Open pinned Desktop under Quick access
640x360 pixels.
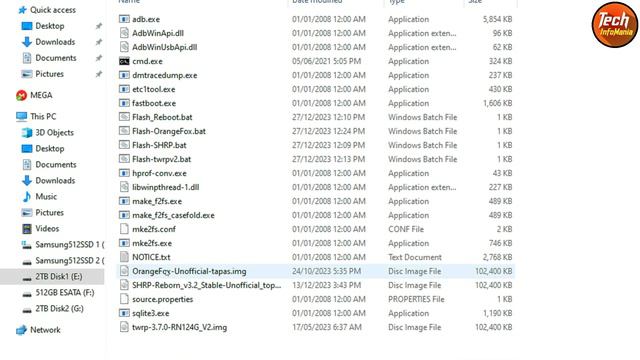click(49, 26)
